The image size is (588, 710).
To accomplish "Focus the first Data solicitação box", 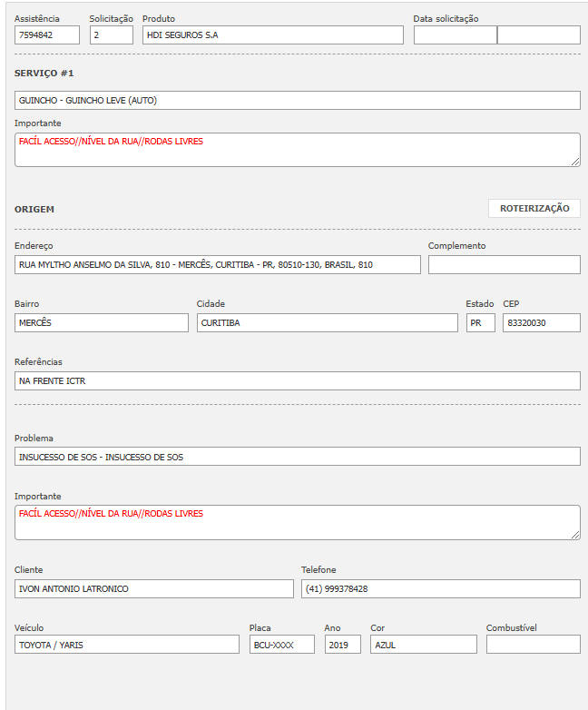I will pos(455,35).
